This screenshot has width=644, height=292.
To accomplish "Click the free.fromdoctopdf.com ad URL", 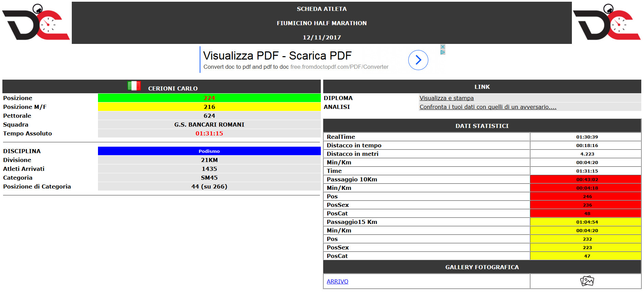I will coord(339,67).
